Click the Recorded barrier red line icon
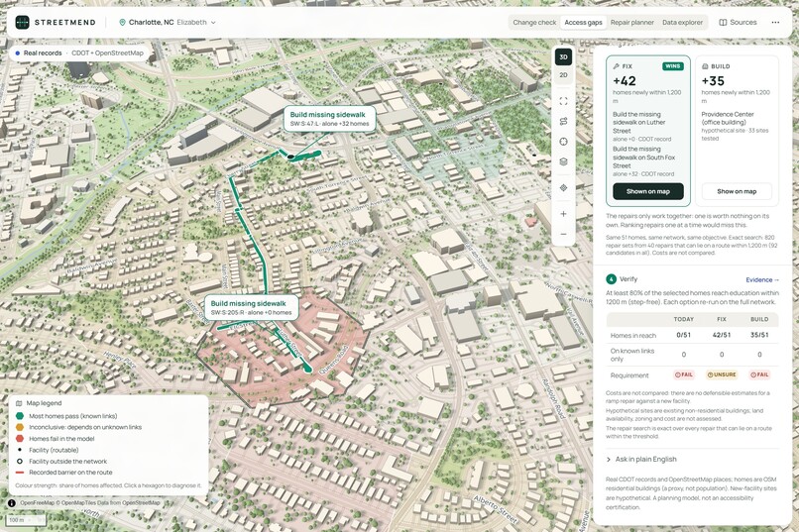 pyautogui.click(x=20, y=473)
